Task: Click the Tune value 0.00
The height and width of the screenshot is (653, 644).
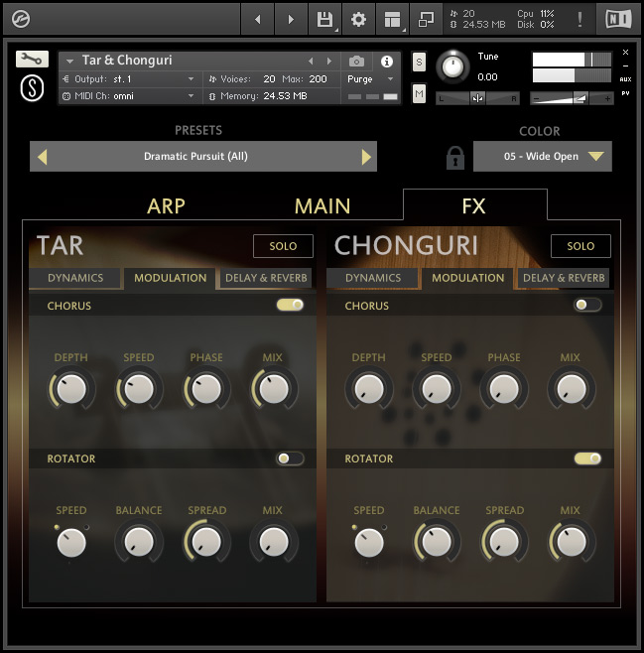Action: [487, 77]
